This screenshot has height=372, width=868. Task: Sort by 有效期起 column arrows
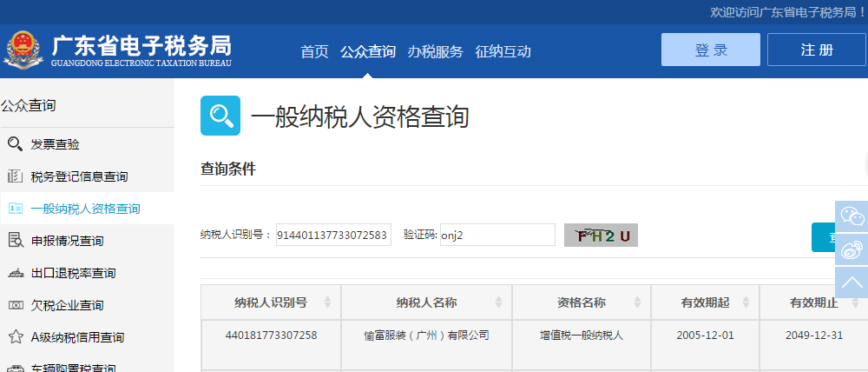pyautogui.click(x=746, y=302)
